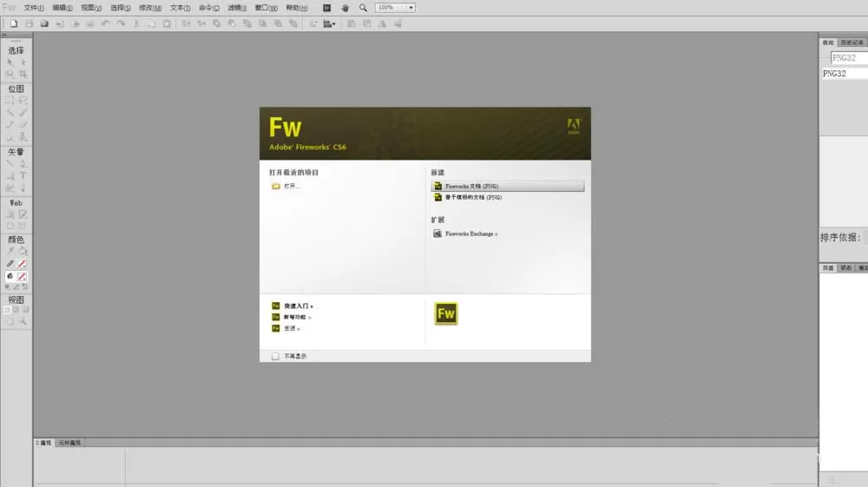Switch to the 历史记录 history tab

point(852,43)
